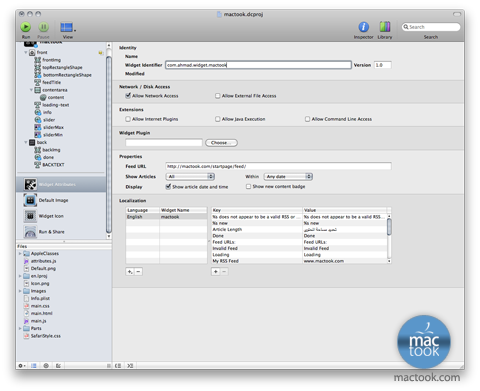The height and width of the screenshot is (391, 480).
Task: Switch the View layout icon
Action: [x=67, y=27]
